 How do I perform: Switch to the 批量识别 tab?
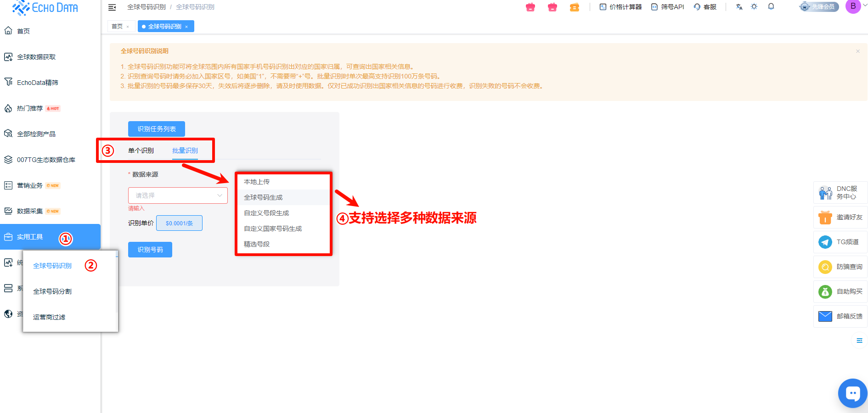(185, 151)
